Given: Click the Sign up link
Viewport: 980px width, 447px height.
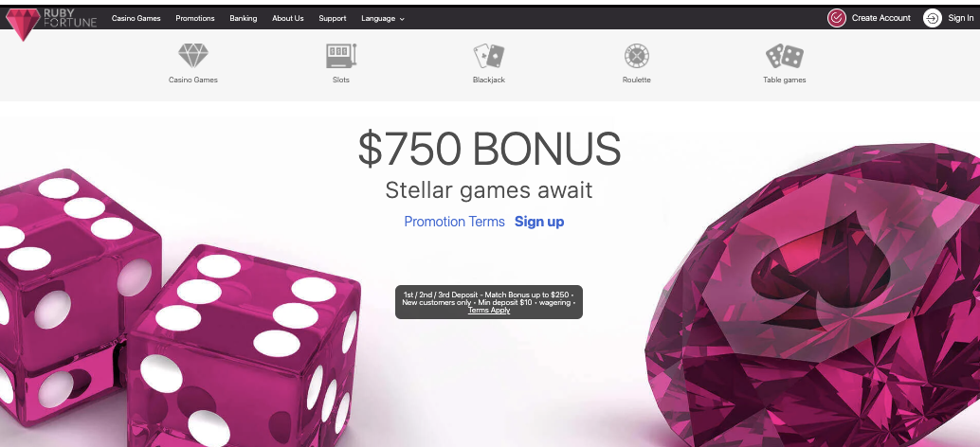Looking at the screenshot, I should (x=539, y=222).
